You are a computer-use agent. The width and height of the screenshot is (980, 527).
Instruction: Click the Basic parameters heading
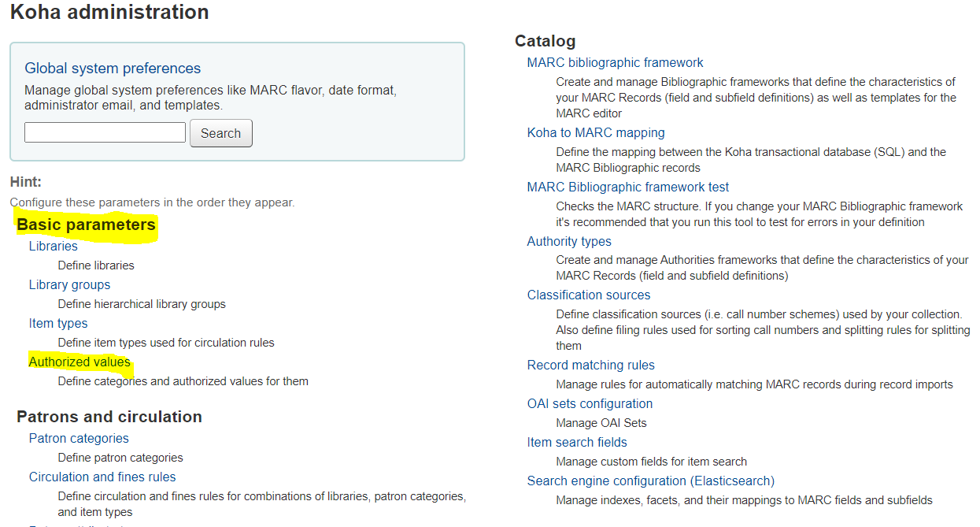[87, 225]
